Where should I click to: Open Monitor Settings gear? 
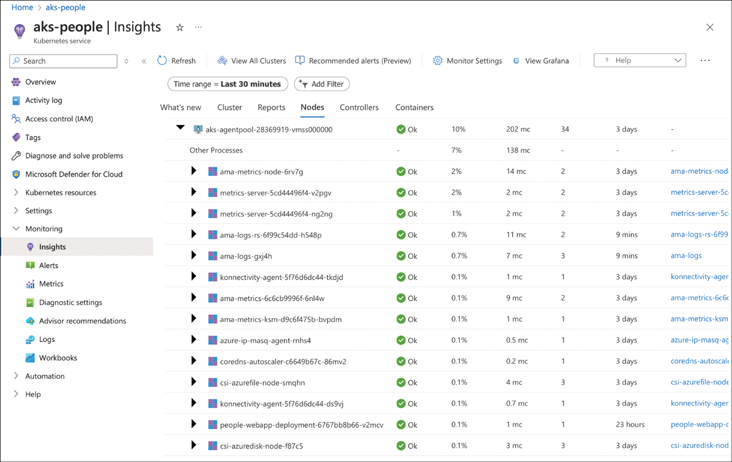point(437,61)
